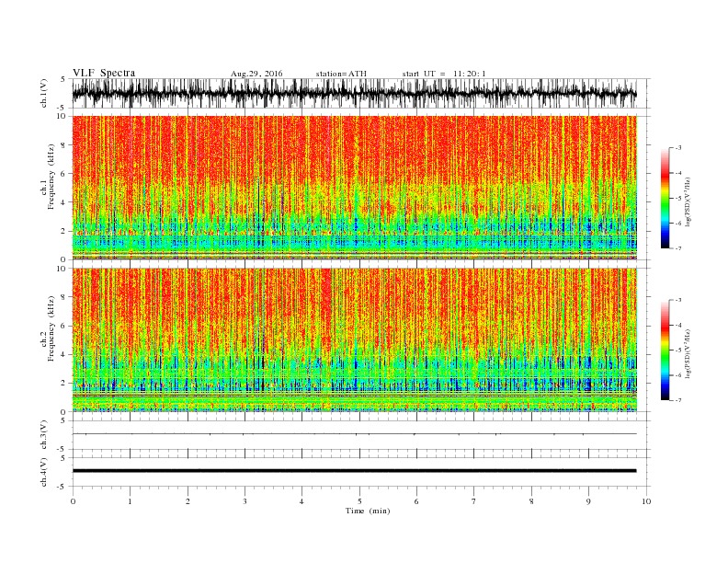Click the time axis tick label '0'

click(x=73, y=501)
